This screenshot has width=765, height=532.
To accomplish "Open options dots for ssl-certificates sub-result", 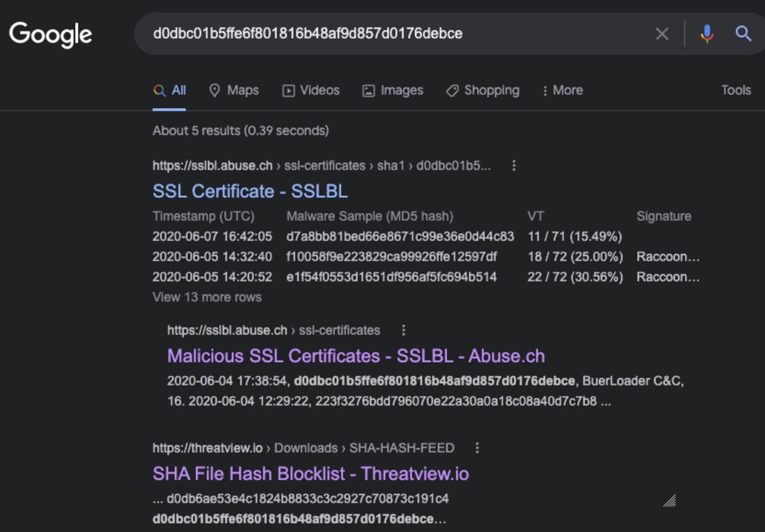I will [x=404, y=330].
